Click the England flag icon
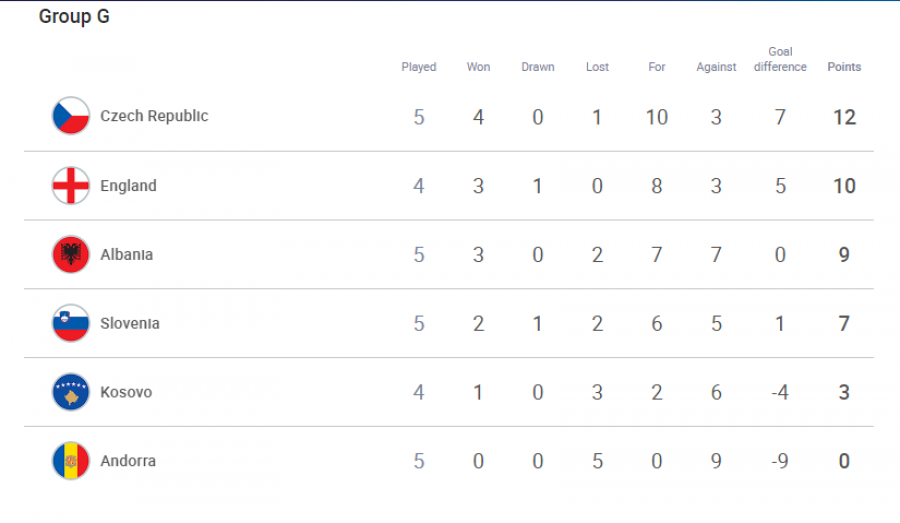This screenshot has height=523, width=900. pyautogui.click(x=71, y=185)
